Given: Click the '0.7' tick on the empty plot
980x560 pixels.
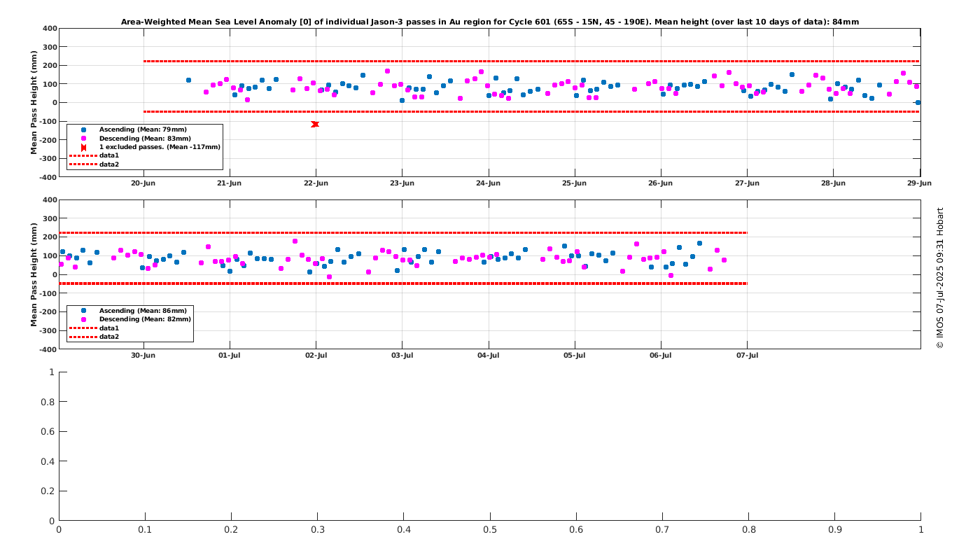Looking at the screenshot, I should pos(662,530).
